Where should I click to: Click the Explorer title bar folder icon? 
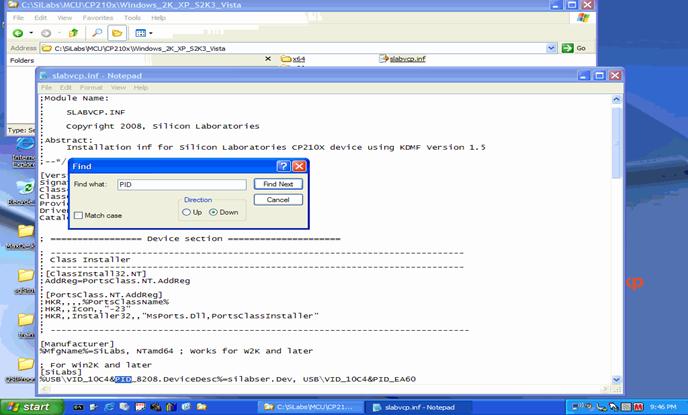14,5
